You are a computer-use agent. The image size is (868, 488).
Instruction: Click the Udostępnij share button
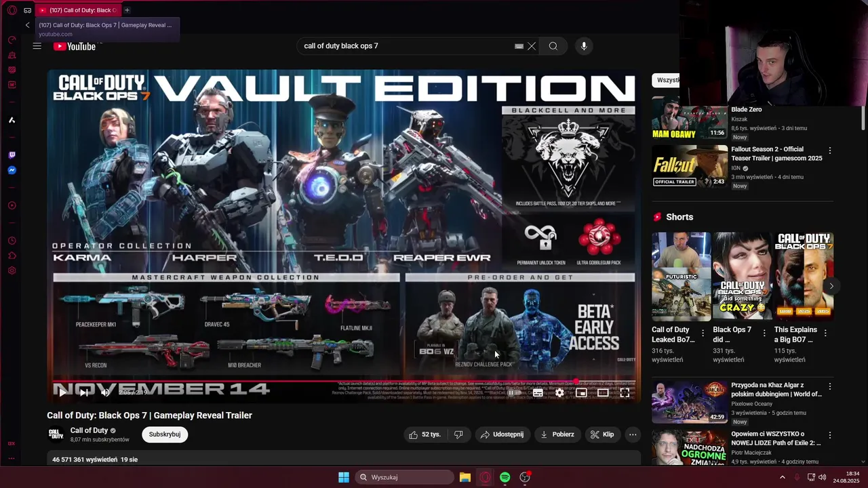(502, 434)
